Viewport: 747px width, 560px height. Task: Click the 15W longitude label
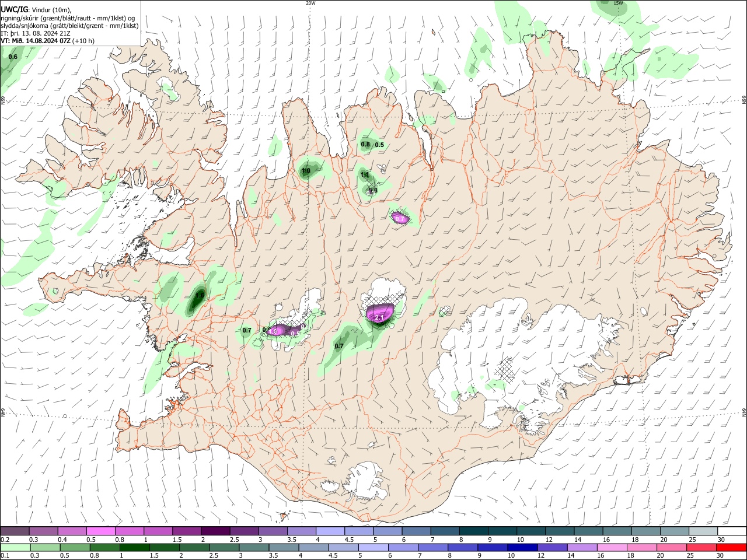pos(618,3)
